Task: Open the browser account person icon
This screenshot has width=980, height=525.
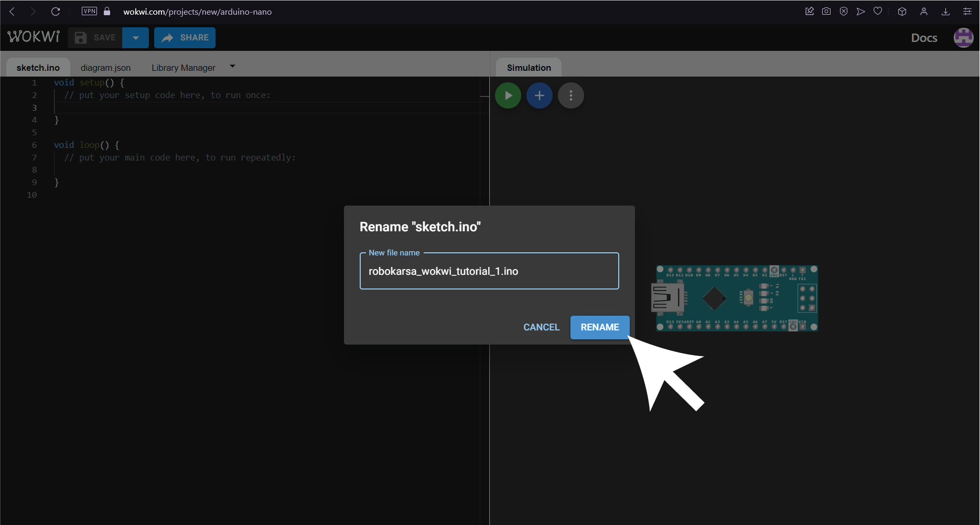Action: tap(924, 11)
